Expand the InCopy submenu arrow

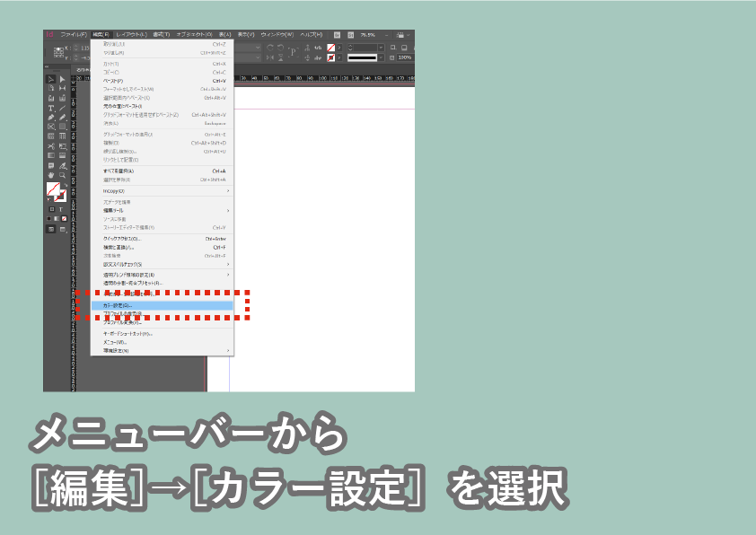(228, 191)
